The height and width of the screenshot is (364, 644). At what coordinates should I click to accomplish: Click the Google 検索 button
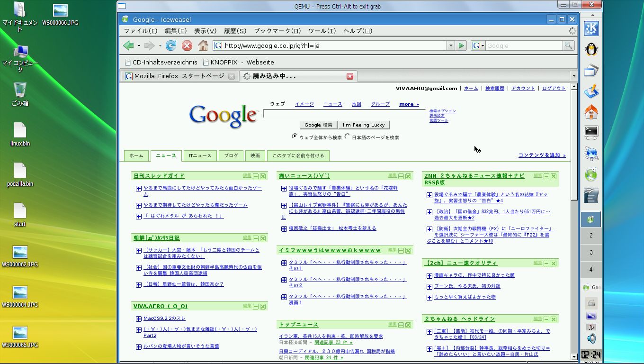point(318,125)
